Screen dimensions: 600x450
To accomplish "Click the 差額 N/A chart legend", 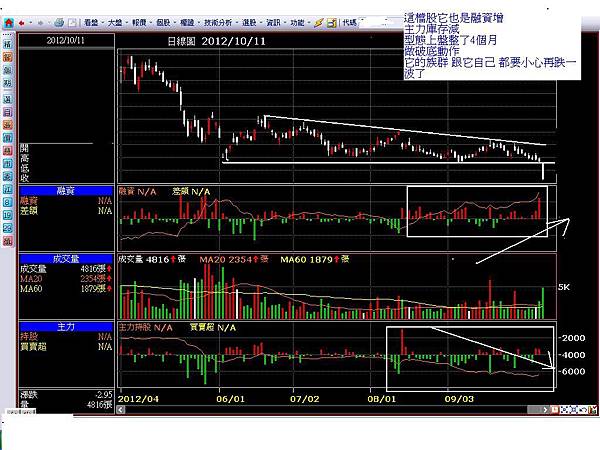I will (191, 191).
